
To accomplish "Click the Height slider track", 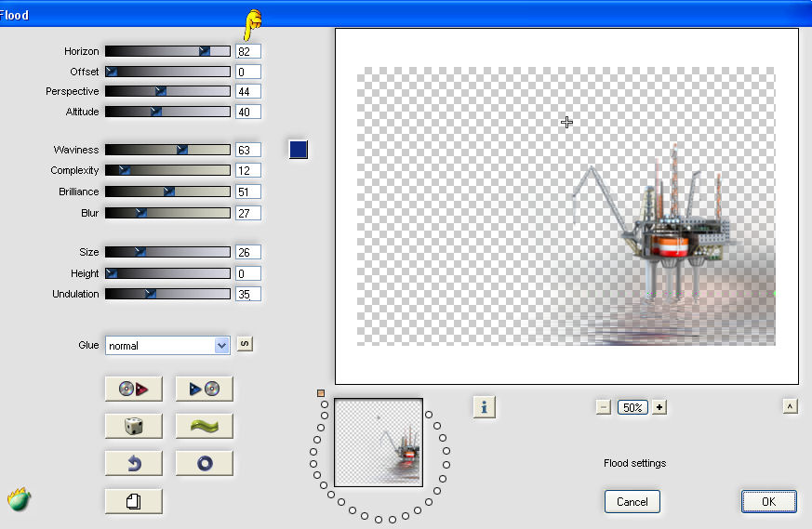I will 167,273.
